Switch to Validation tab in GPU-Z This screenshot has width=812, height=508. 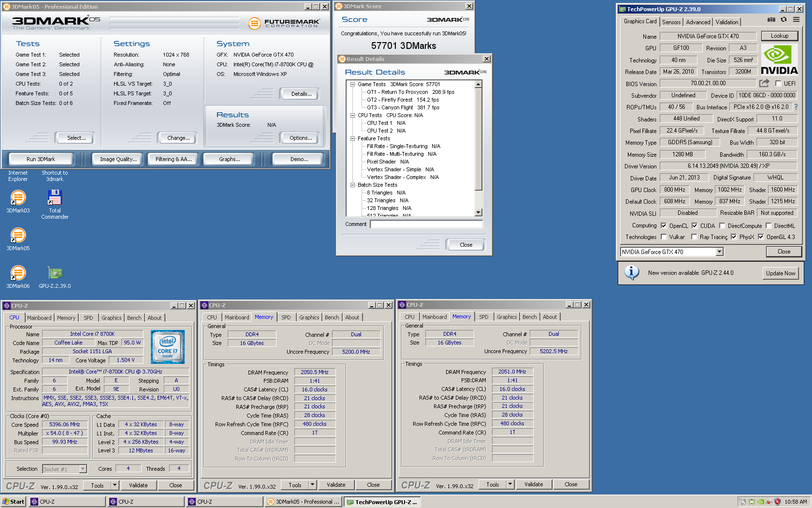[726, 22]
